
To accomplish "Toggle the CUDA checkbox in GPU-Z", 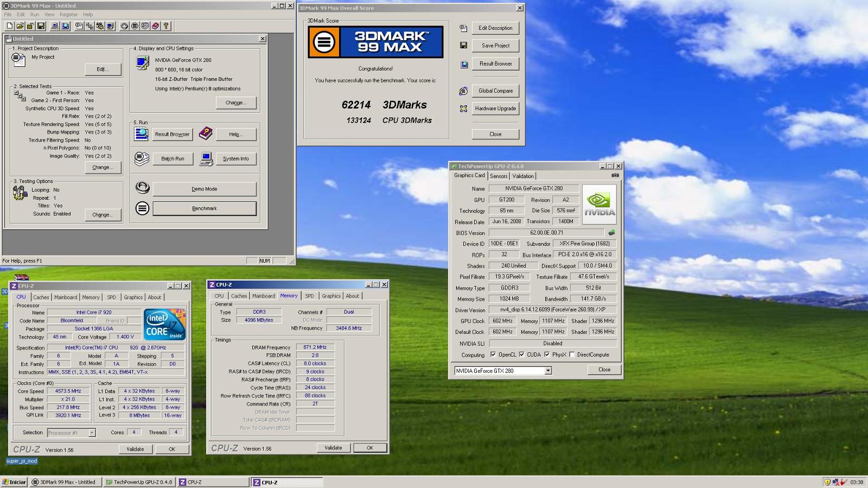I will (521, 354).
